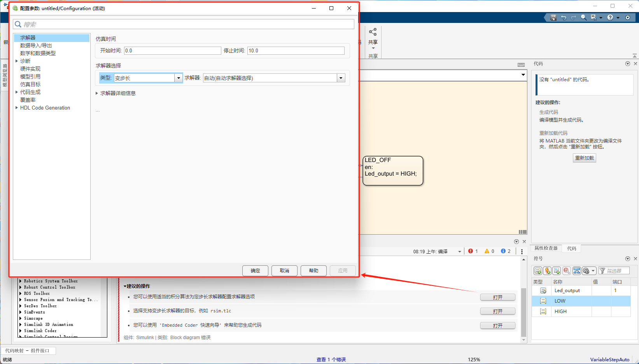Click the Symbols filter input field
The image size is (639, 364).
coord(614,271)
